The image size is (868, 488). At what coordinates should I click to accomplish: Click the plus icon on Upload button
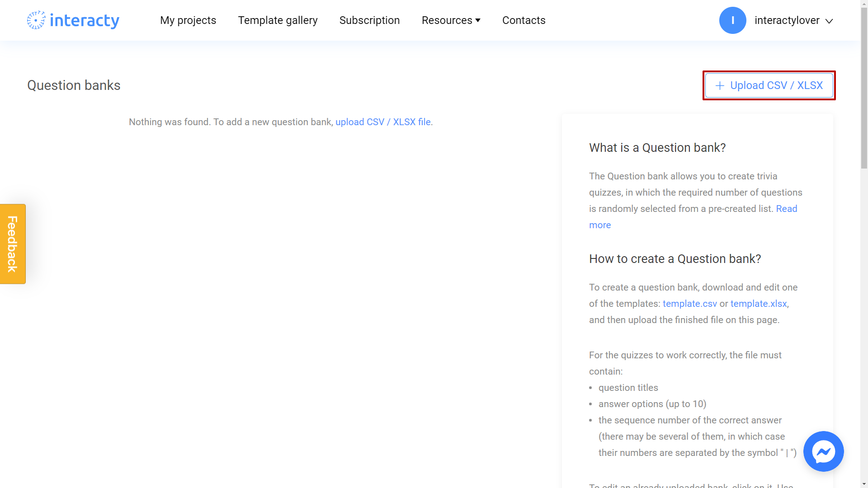coord(720,86)
